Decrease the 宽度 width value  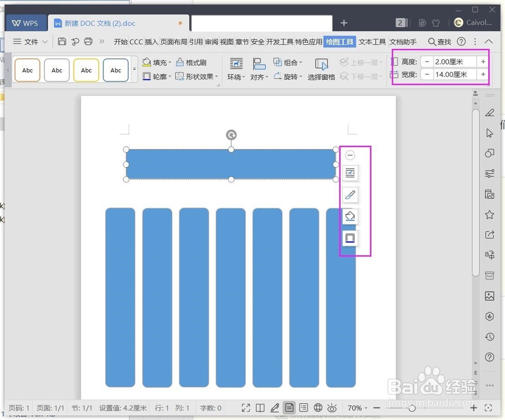pyautogui.click(x=427, y=74)
